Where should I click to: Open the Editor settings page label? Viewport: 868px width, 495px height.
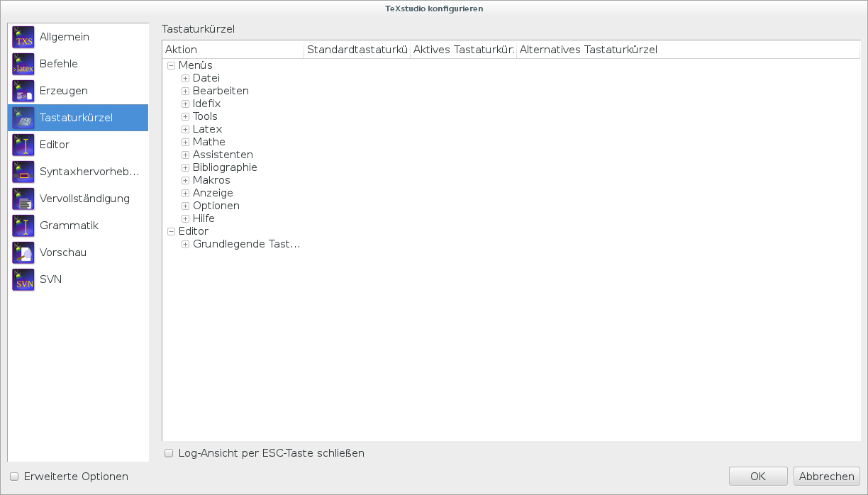click(x=55, y=145)
